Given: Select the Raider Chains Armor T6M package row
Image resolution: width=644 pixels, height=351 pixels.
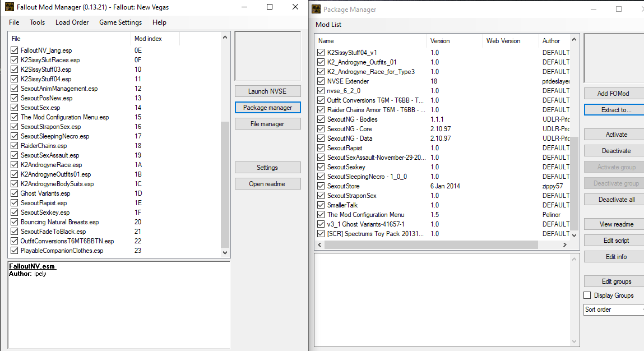Looking at the screenshot, I should click(x=376, y=110).
